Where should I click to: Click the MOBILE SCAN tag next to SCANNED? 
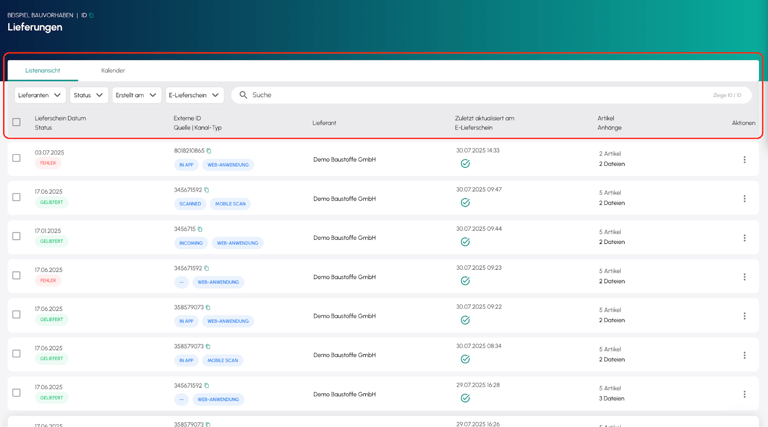point(230,204)
